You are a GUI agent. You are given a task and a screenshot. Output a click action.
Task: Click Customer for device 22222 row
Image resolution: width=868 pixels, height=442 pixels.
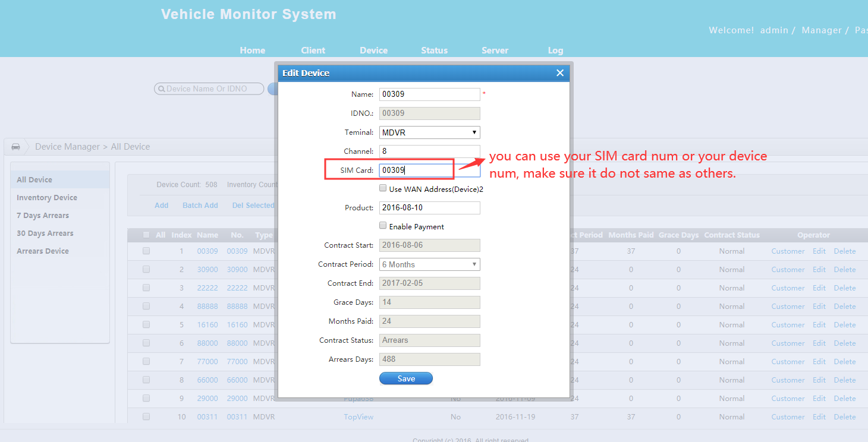tap(788, 288)
